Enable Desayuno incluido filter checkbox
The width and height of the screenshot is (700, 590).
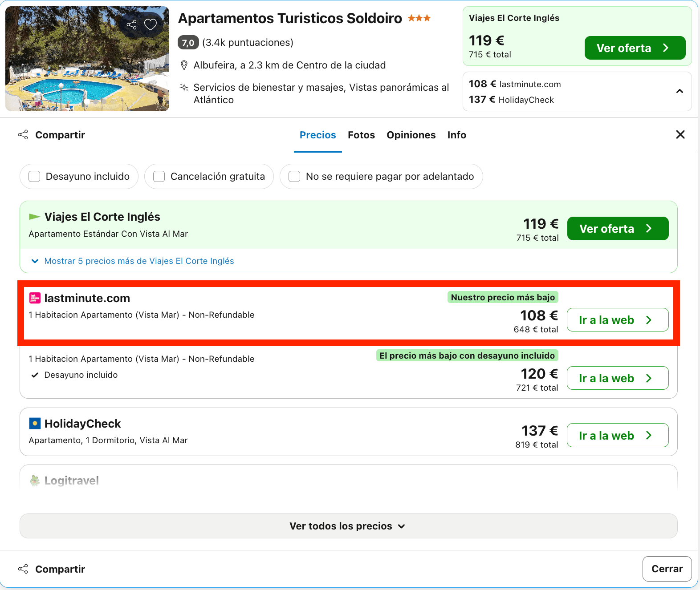point(34,177)
